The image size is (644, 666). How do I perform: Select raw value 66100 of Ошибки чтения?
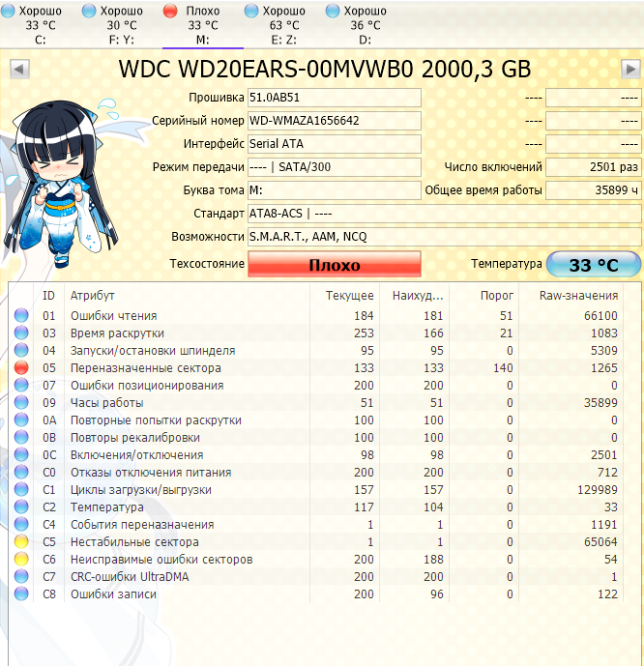[x=600, y=315]
